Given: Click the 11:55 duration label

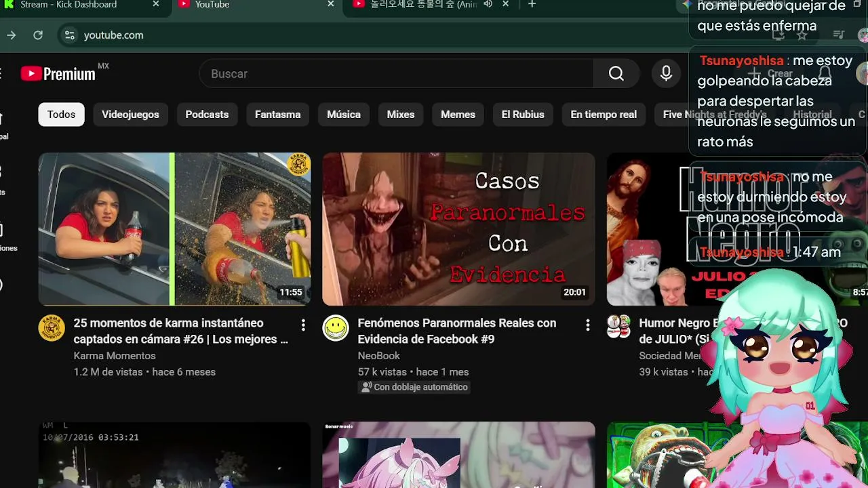Looking at the screenshot, I should (291, 293).
